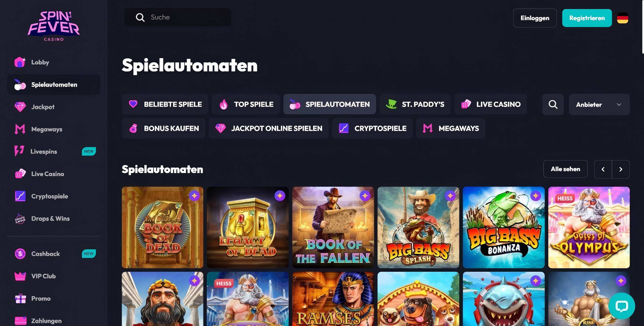Screen dimensions: 644x326
Task: Switch to the TOP SPIELE tab
Action: click(246, 104)
